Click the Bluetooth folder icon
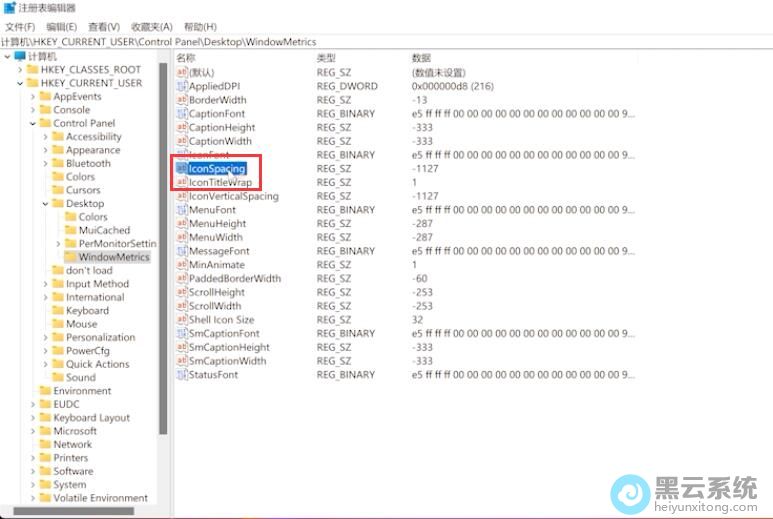The width and height of the screenshot is (773, 519). pyautogui.click(x=58, y=163)
